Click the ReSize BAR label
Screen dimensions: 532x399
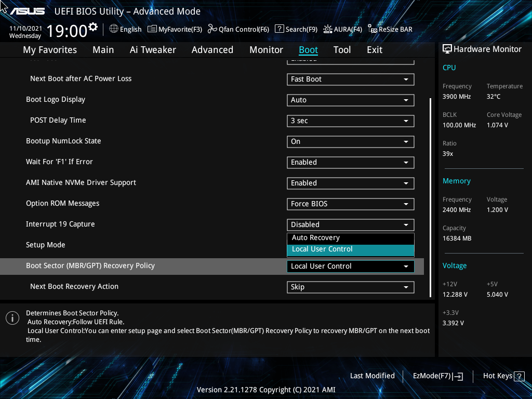coord(395,29)
